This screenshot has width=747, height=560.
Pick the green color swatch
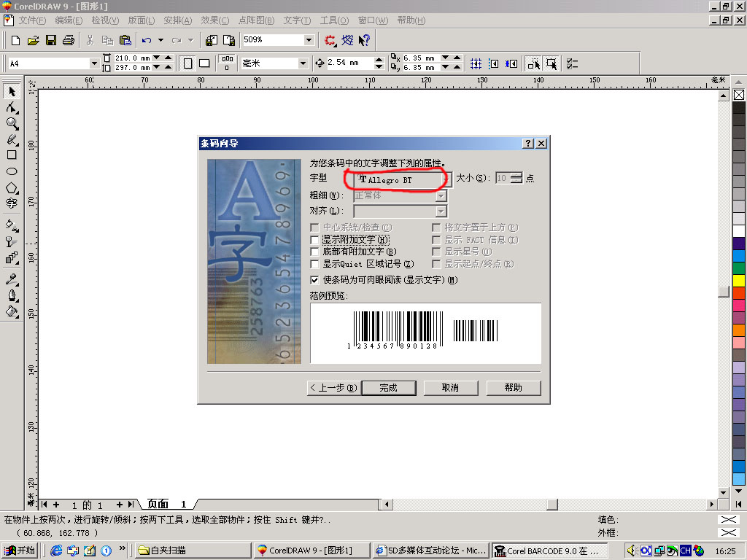739,268
